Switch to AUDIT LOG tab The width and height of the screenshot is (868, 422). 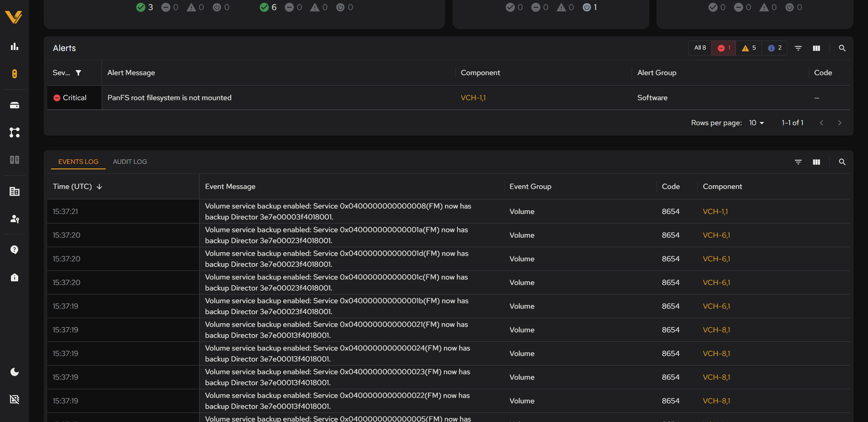click(x=130, y=162)
